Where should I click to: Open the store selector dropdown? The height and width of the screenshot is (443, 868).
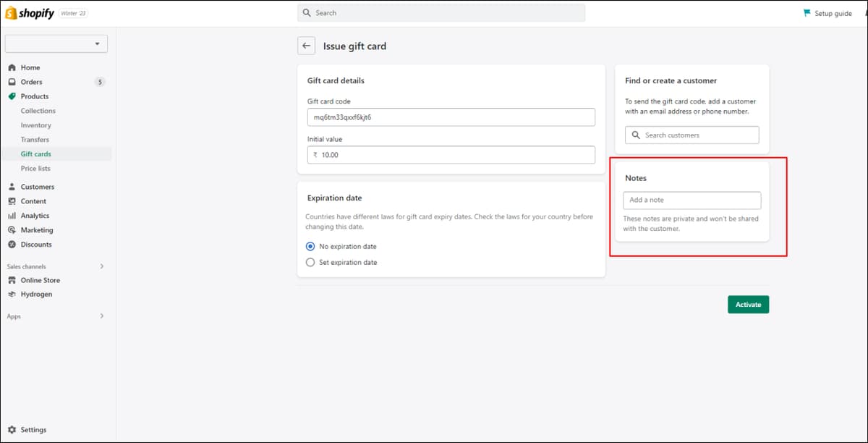[56, 43]
